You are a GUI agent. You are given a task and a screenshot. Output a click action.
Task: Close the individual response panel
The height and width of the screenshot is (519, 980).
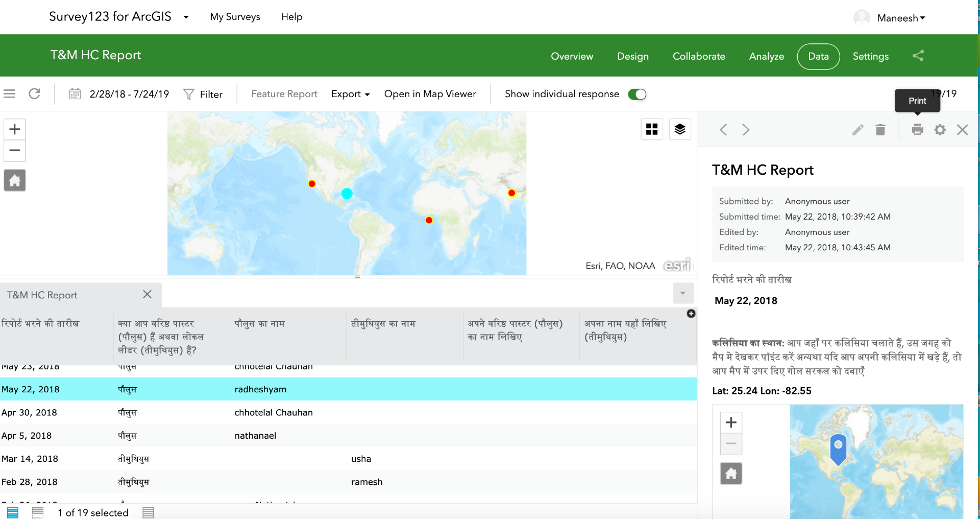(x=963, y=130)
